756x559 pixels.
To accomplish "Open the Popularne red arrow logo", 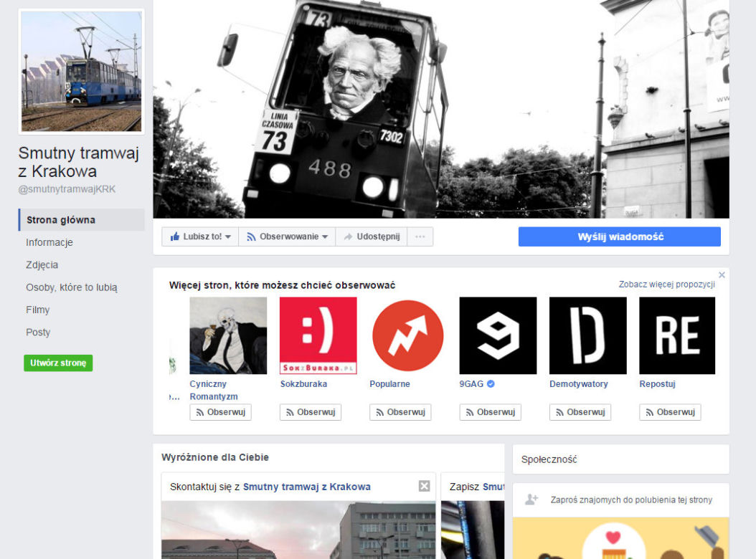I will pos(408,335).
